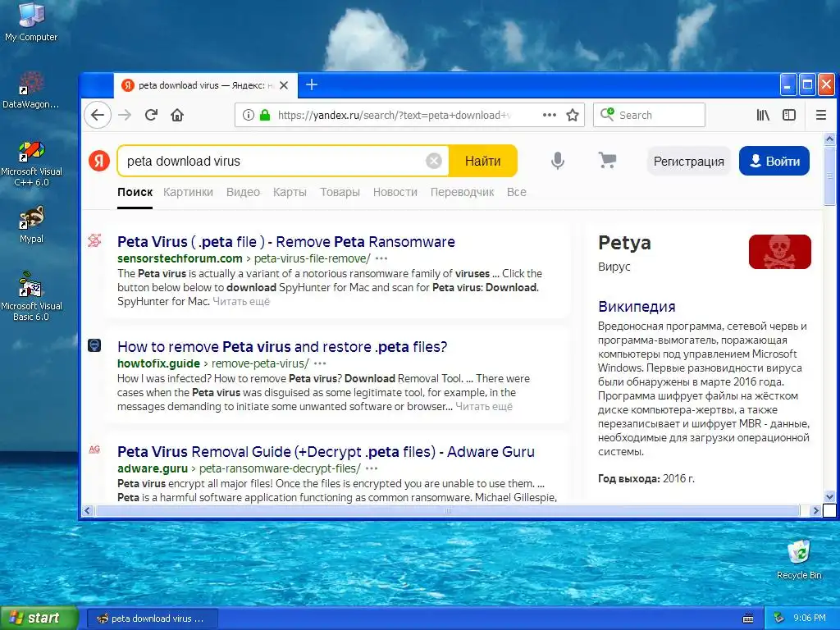The width and height of the screenshot is (840, 630).
Task: Open How to remove Peta virus result
Action: click(x=282, y=347)
